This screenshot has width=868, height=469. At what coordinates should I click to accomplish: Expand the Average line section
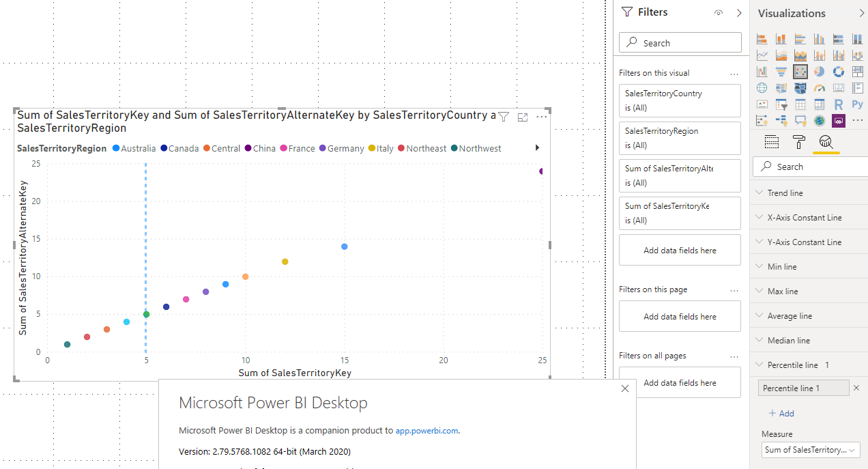(809, 316)
